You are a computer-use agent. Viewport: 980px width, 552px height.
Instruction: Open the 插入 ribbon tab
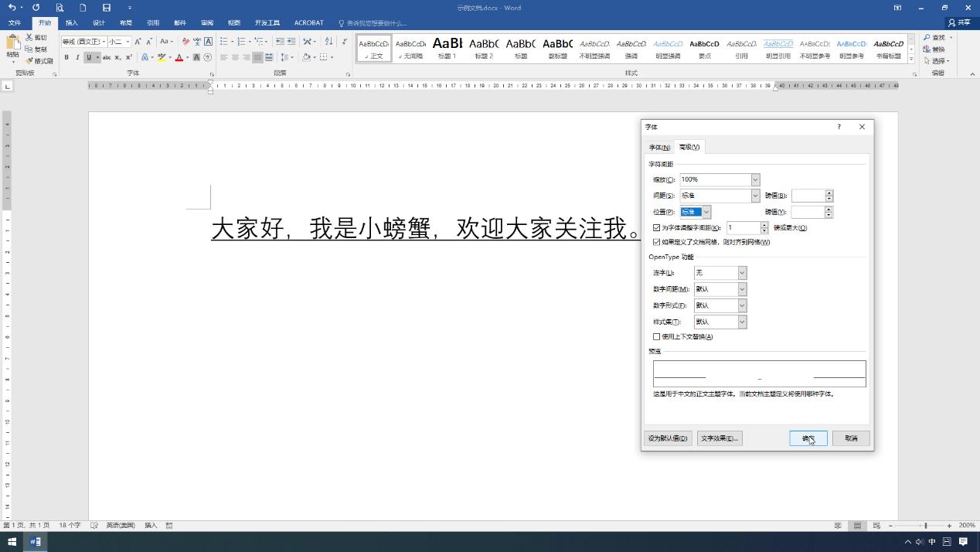coord(72,22)
